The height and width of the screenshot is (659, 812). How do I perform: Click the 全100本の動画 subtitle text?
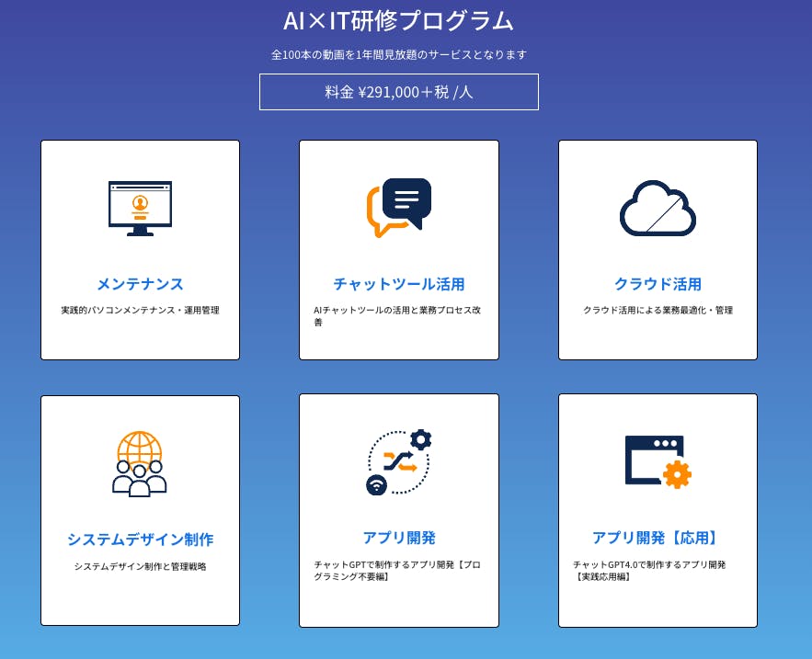[399, 55]
